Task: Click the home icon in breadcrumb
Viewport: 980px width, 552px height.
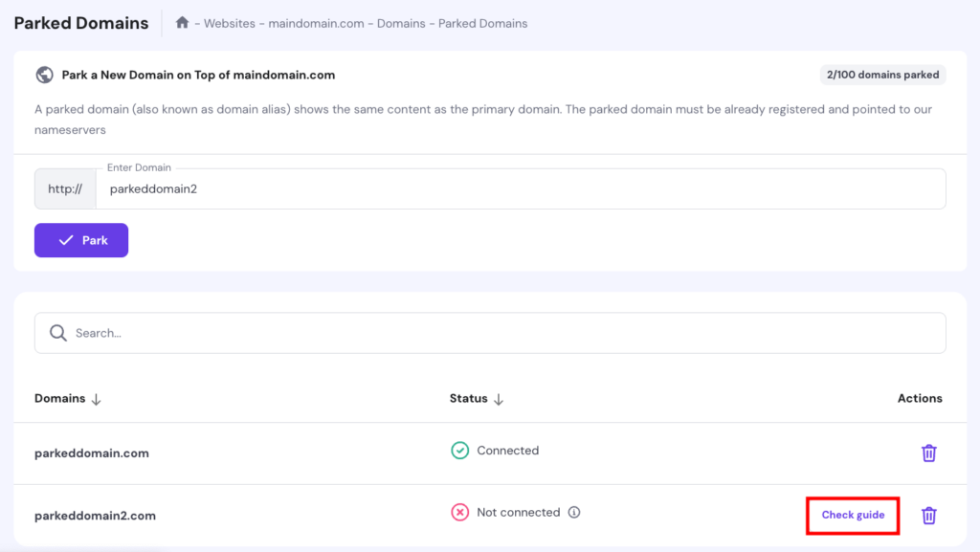Action: [x=181, y=22]
